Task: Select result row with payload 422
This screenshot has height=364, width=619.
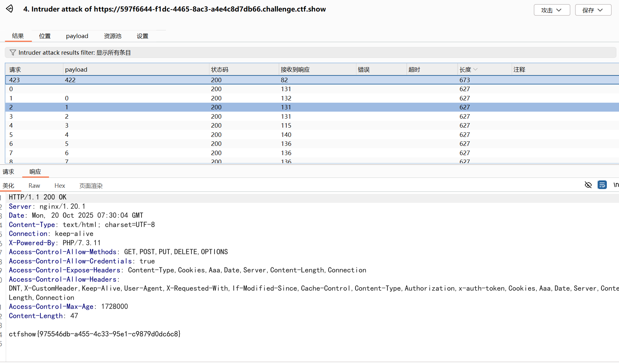Action: [x=70, y=80]
